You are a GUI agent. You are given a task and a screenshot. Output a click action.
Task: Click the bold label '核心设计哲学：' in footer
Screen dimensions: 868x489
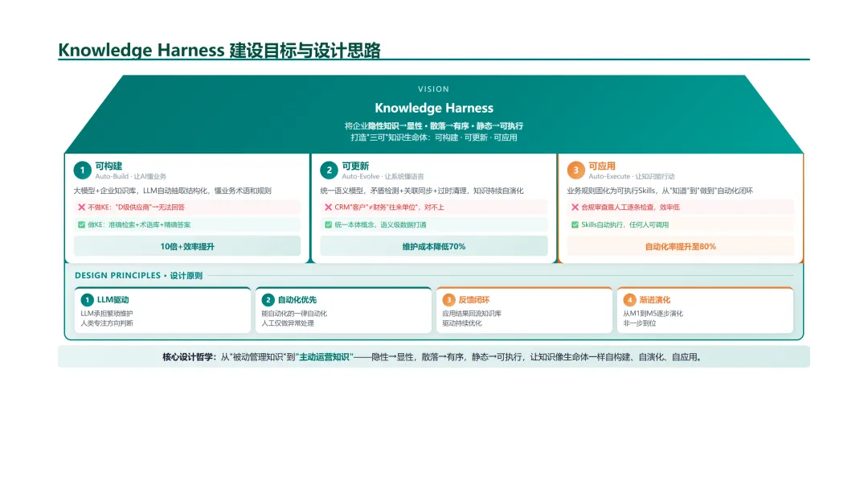(190, 357)
